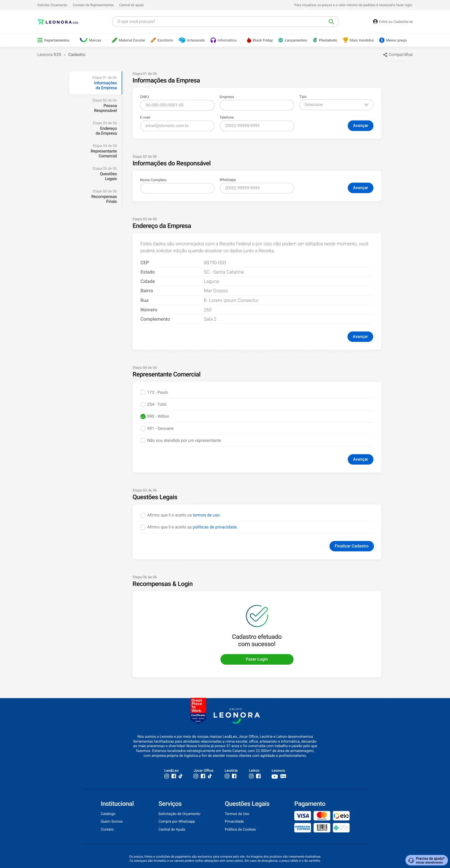
Task: Click the Mais Vendidos trophy icon
Action: (x=345, y=40)
